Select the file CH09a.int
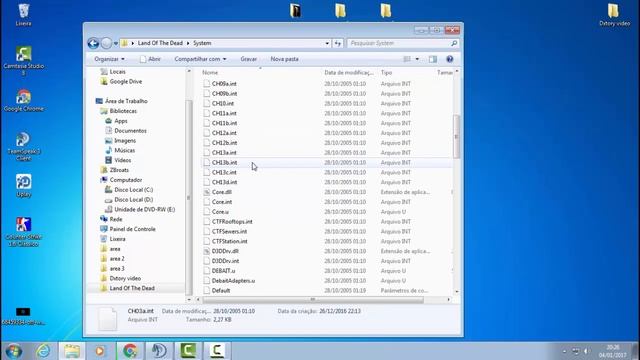The height and width of the screenshot is (360, 640). (x=224, y=84)
